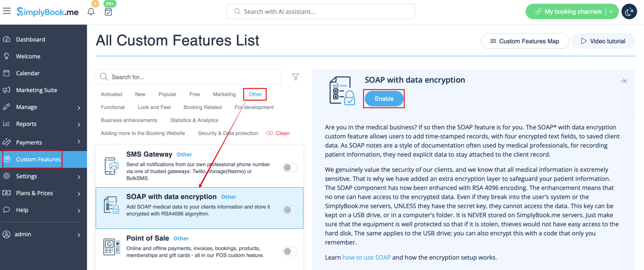The image size is (644, 270).
Task: Click the Search with AI assistant field
Action: click(x=320, y=11)
